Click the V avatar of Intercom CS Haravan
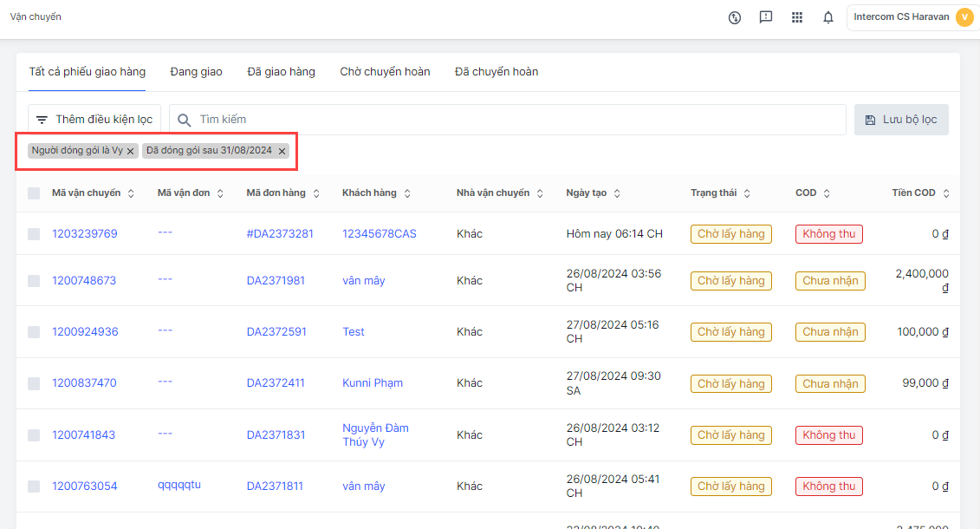980x529 pixels. pyautogui.click(x=964, y=17)
